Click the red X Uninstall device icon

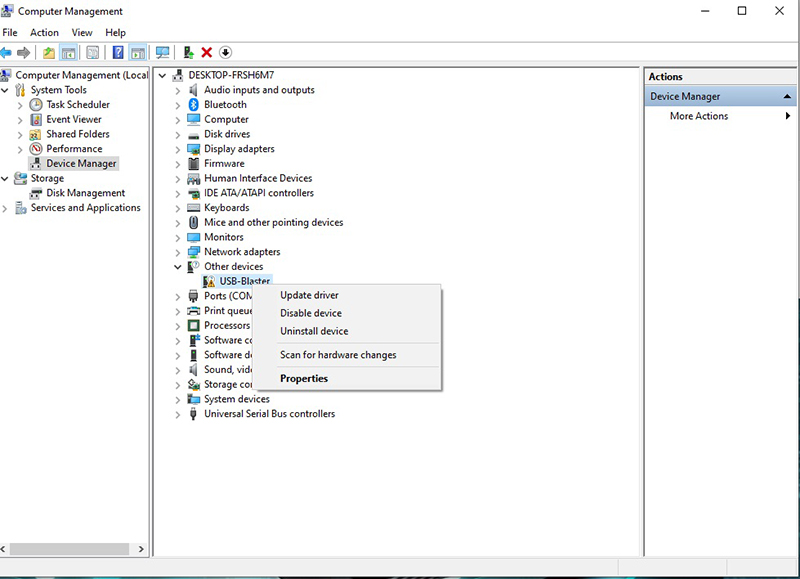coord(207,52)
